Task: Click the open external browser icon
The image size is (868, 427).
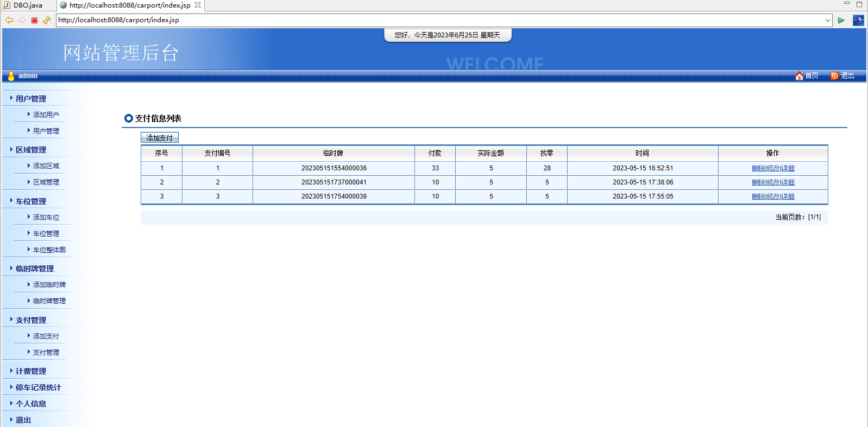Action: 858,20
